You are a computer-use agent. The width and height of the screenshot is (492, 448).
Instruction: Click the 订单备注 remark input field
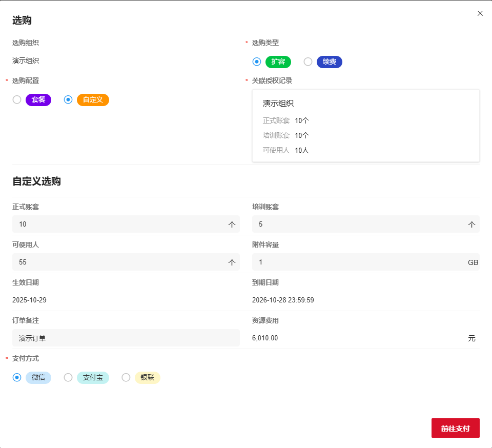click(126, 338)
